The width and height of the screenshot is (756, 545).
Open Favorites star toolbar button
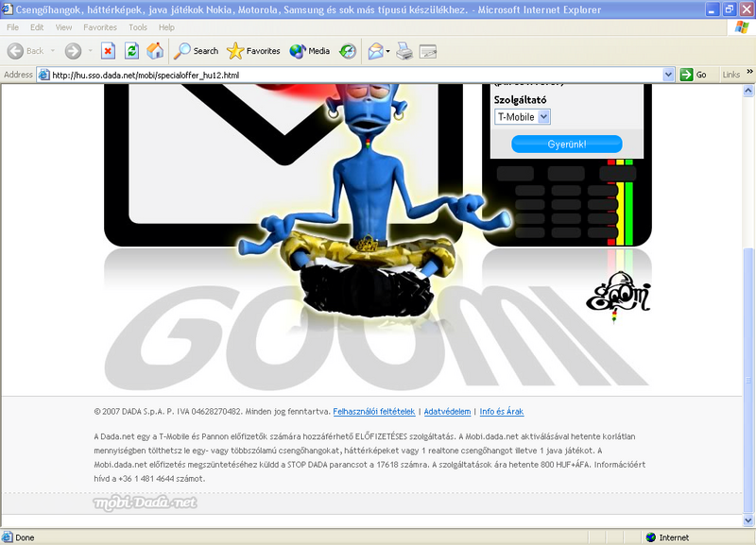(253, 51)
